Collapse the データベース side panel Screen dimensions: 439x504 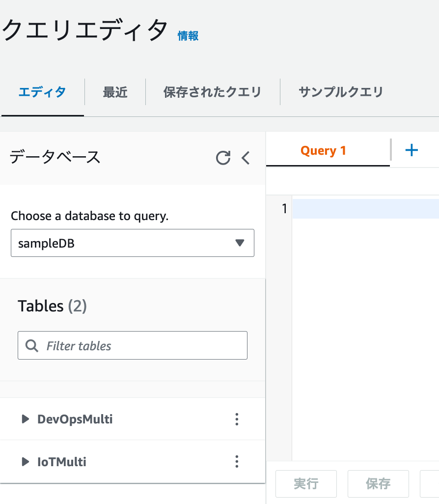(x=246, y=158)
